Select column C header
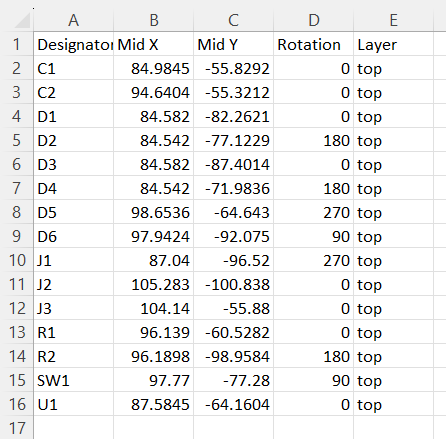 pyautogui.click(x=234, y=20)
